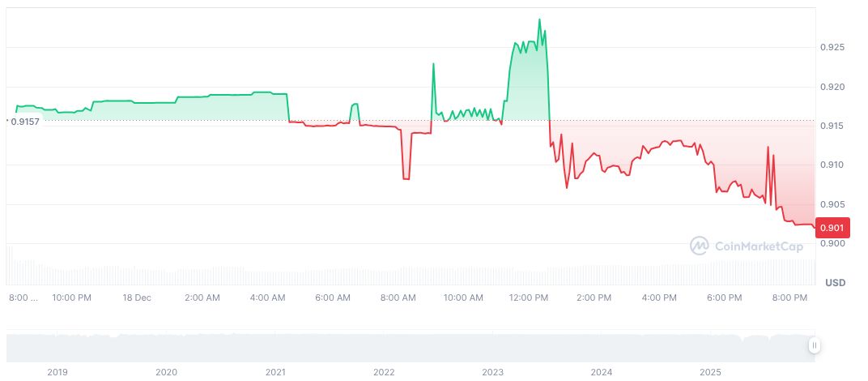
Task: Select 2025 on the year navigator
Action: click(710, 372)
